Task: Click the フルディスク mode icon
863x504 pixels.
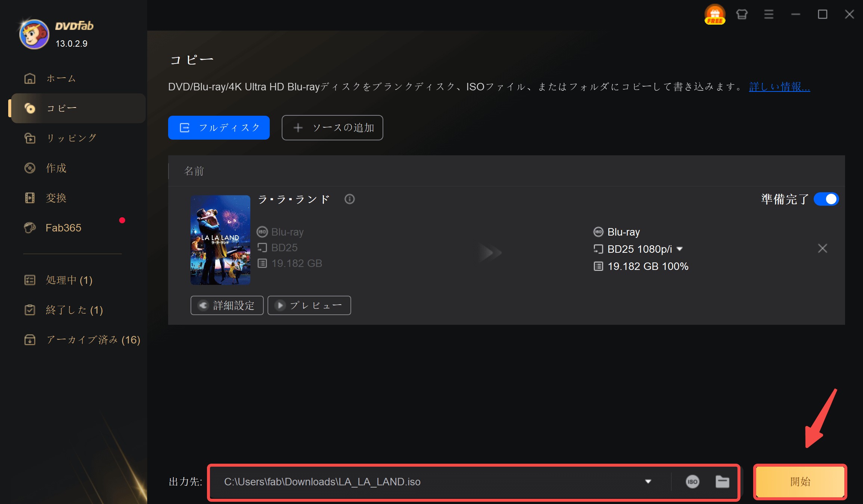Action: click(x=185, y=128)
